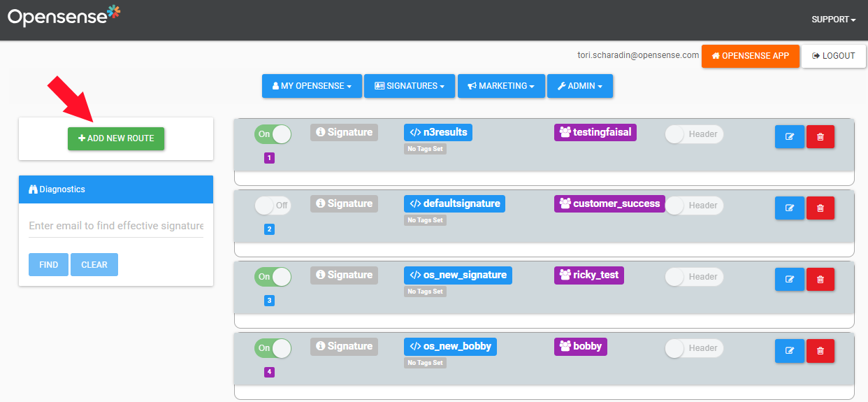Expand the My Opensense dropdown

pyautogui.click(x=312, y=86)
